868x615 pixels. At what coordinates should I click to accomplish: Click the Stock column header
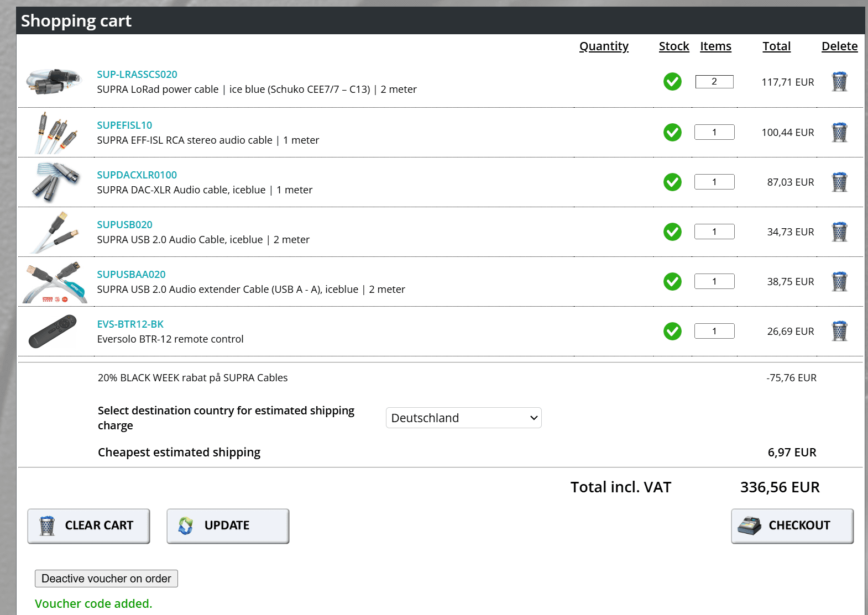pos(674,46)
